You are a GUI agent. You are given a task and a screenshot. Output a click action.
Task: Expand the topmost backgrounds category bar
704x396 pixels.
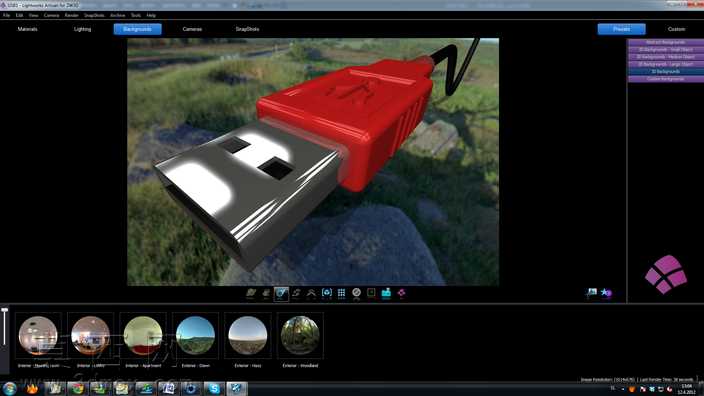tap(666, 42)
